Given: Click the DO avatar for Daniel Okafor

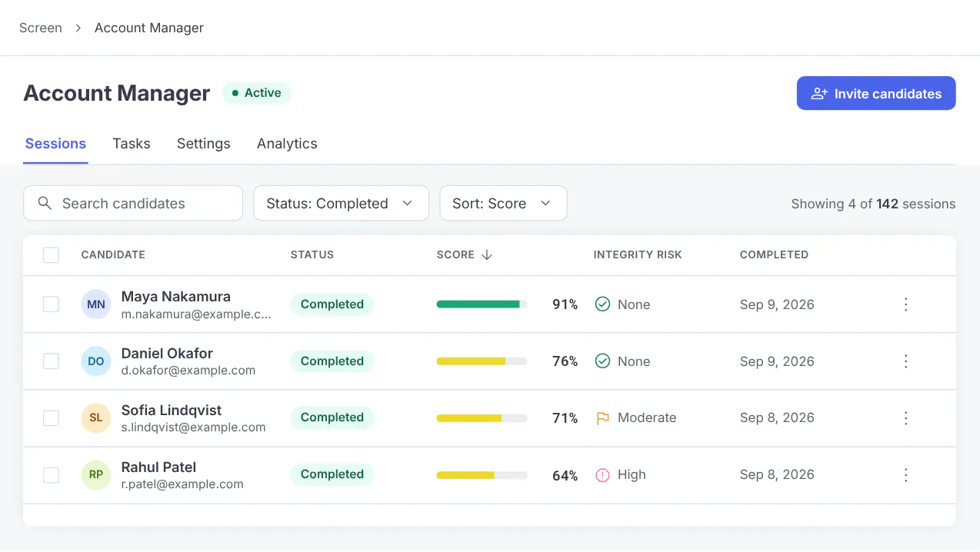Looking at the screenshot, I should pyautogui.click(x=96, y=361).
